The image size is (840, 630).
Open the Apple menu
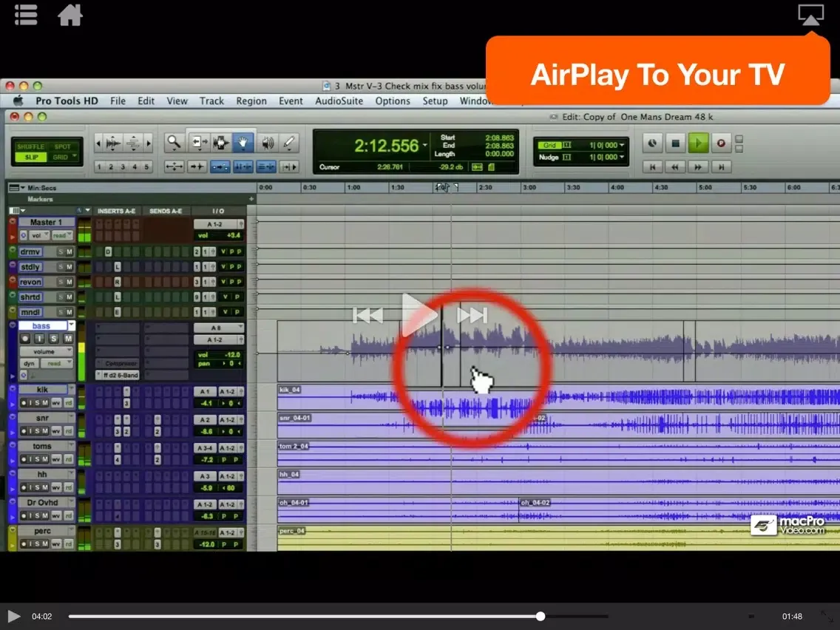pos(18,101)
